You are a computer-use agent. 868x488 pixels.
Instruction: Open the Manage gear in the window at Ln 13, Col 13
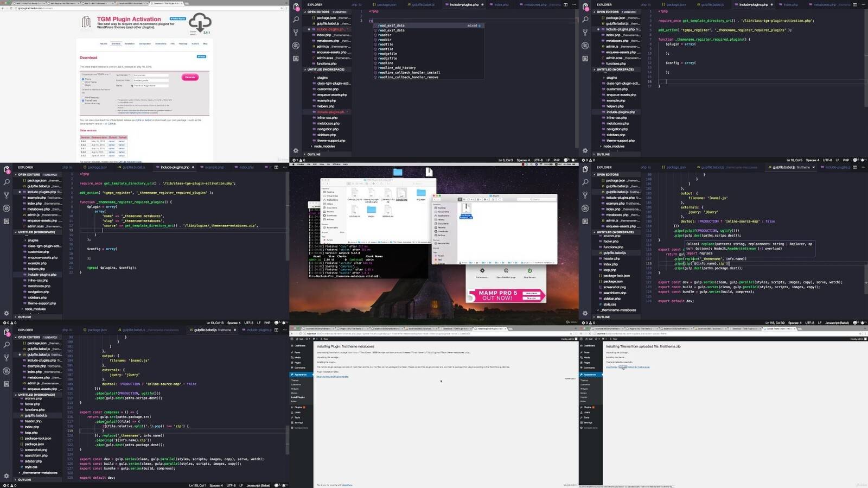[7, 314]
